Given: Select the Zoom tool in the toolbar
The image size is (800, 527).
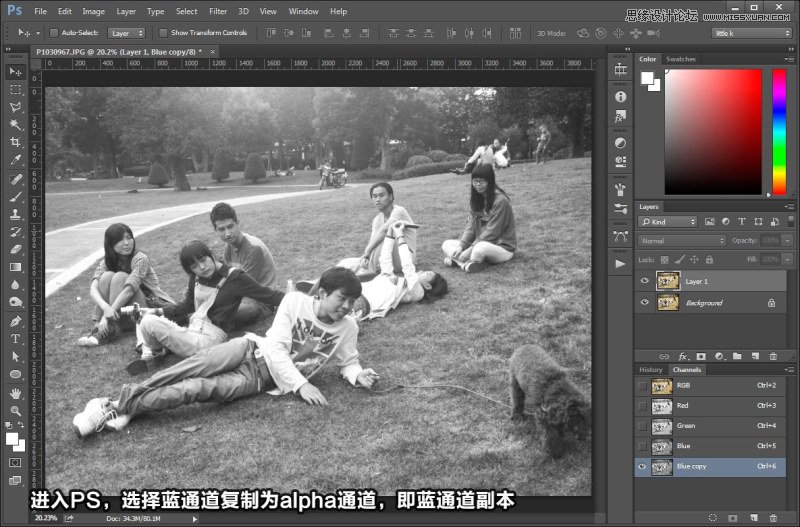Looking at the screenshot, I should [x=15, y=410].
